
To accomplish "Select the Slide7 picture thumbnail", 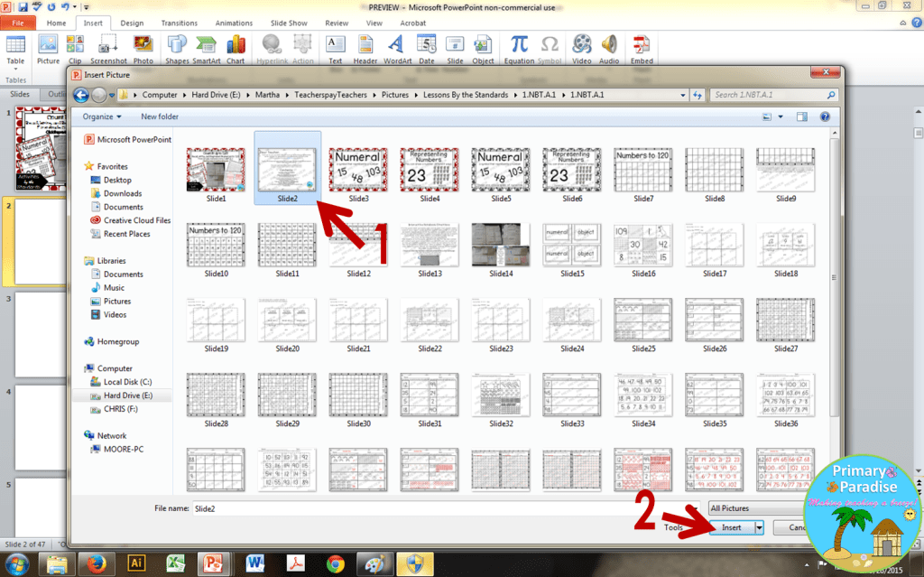I will 643,174.
